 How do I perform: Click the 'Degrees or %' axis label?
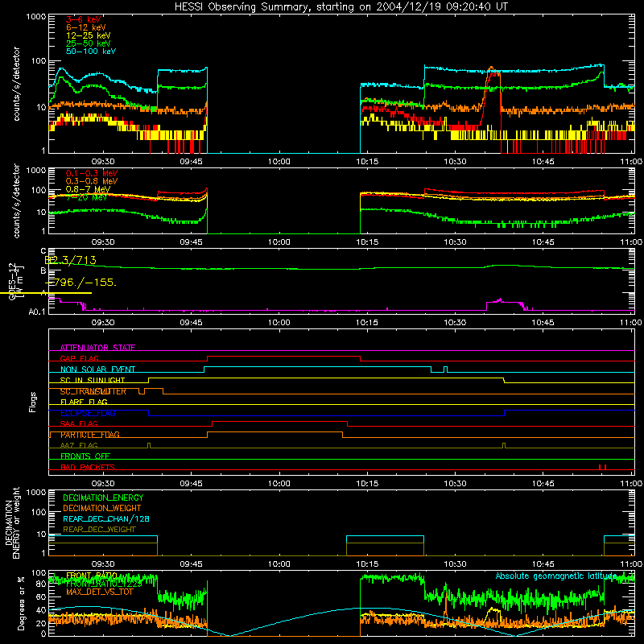pyautogui.click(x=21, y=603)
